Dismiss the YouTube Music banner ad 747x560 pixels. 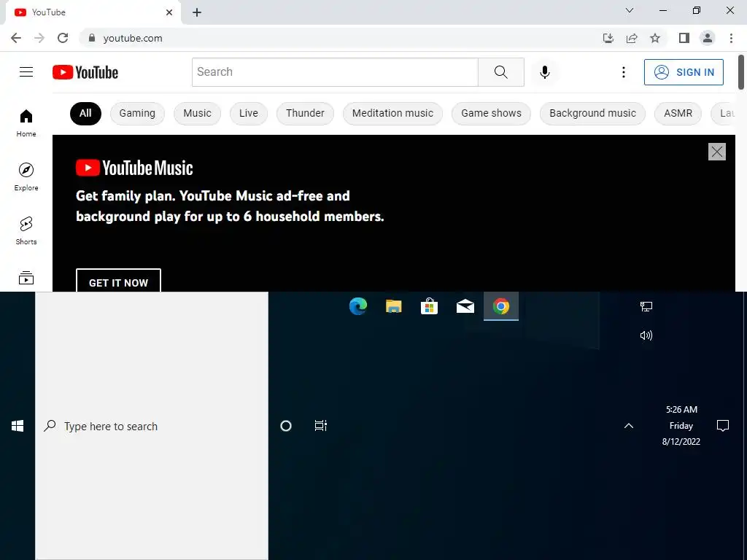pyautogui.click(x=716, y=152)
